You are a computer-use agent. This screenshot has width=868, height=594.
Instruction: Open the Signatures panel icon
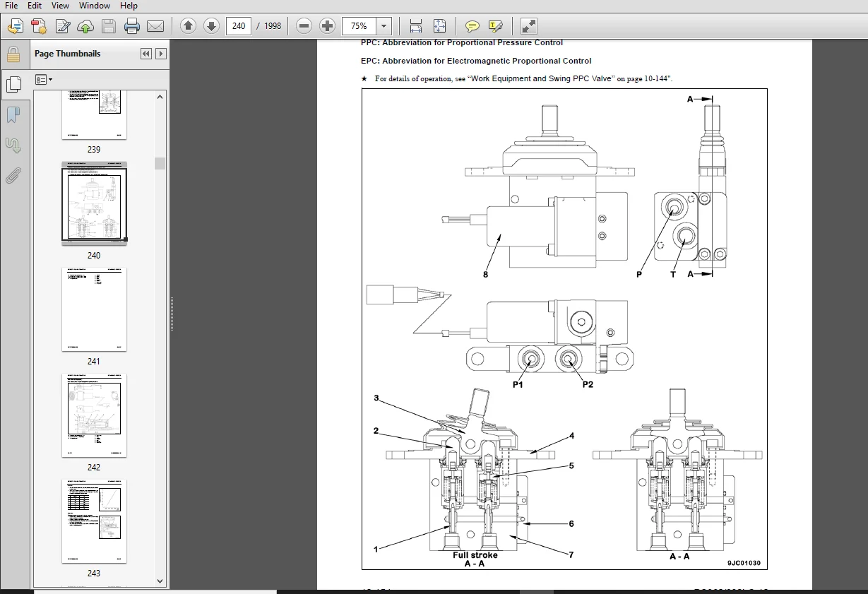click(13, 145)
